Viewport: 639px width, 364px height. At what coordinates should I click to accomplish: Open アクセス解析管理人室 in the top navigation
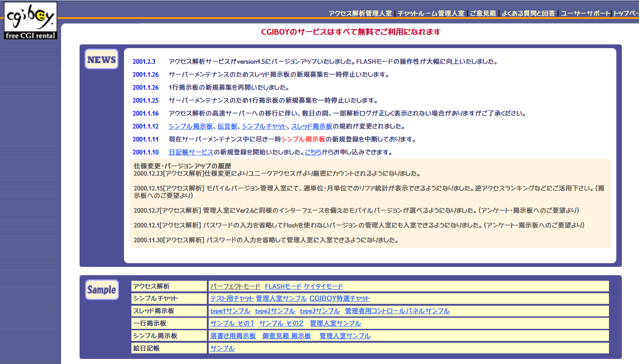360,13
